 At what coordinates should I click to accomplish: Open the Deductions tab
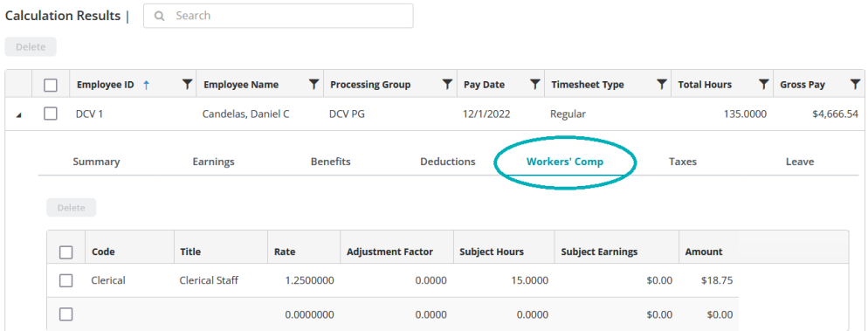click(x=448, y=162)
